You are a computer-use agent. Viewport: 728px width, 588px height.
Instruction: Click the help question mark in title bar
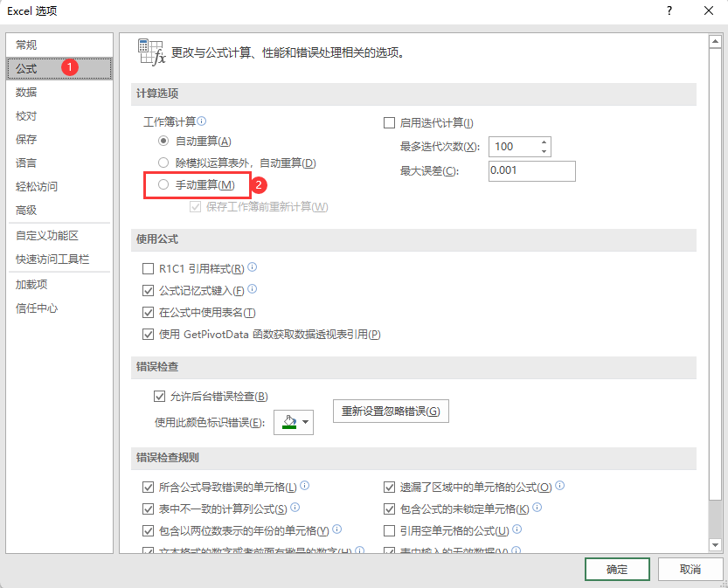coord(669,11)
